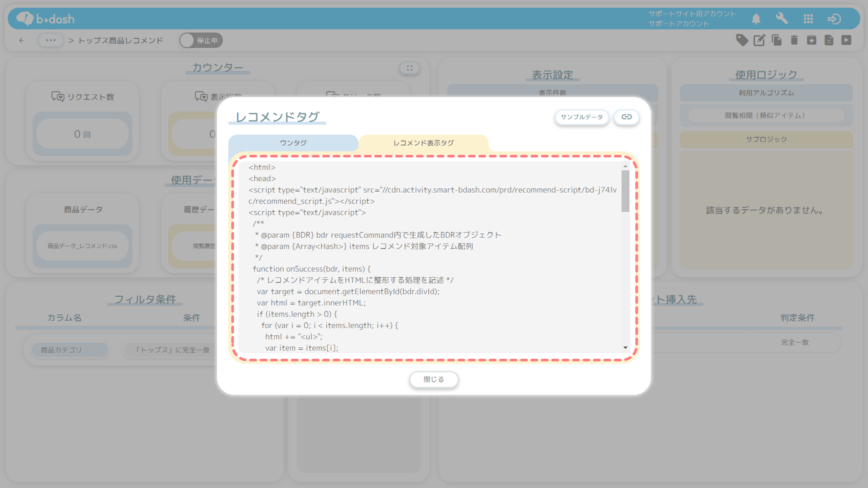
Task: Click the logout arrow icon
Action: point(834,19)
